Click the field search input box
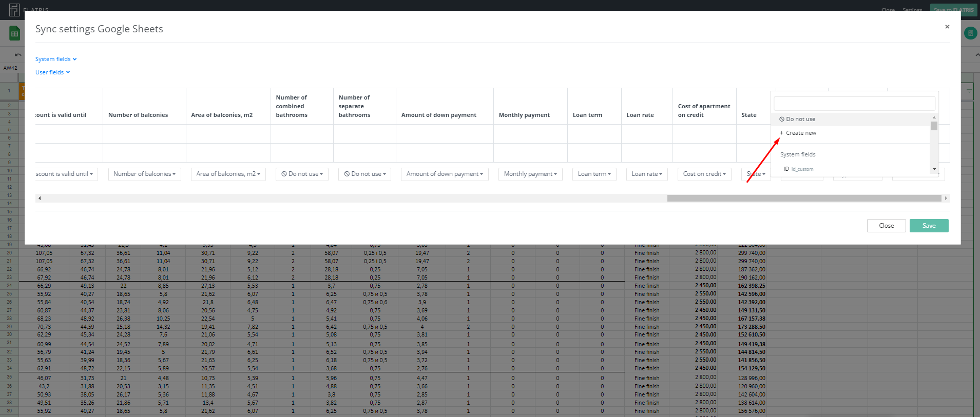The height and width of the screenshot is (417, 980). point(854,104)
